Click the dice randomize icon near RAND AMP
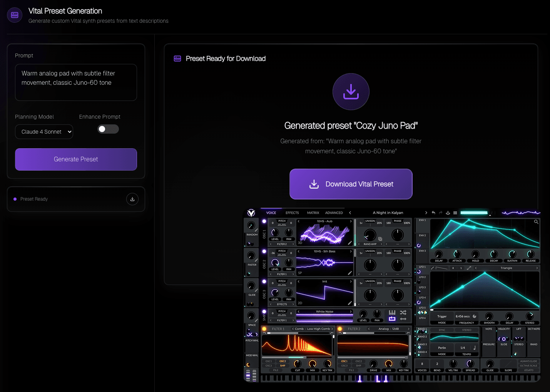This screenshot has width=550, height=392. point(380,240)
